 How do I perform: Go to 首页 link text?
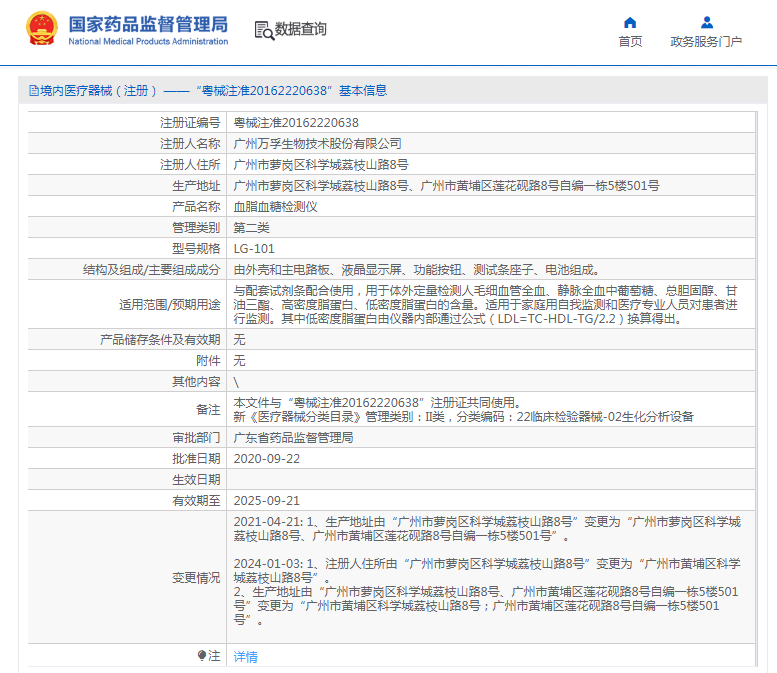(630, 42)
